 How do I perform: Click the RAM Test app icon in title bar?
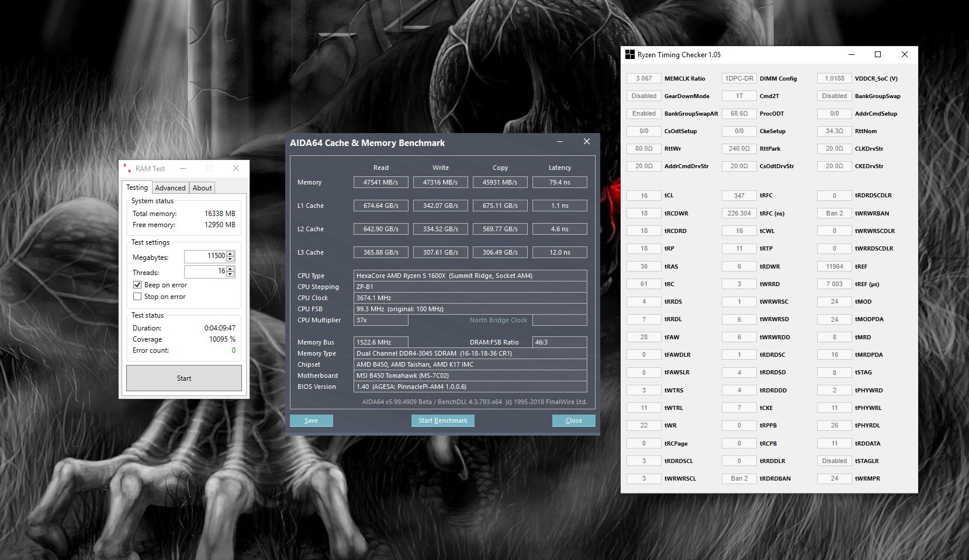pos(127,168)
